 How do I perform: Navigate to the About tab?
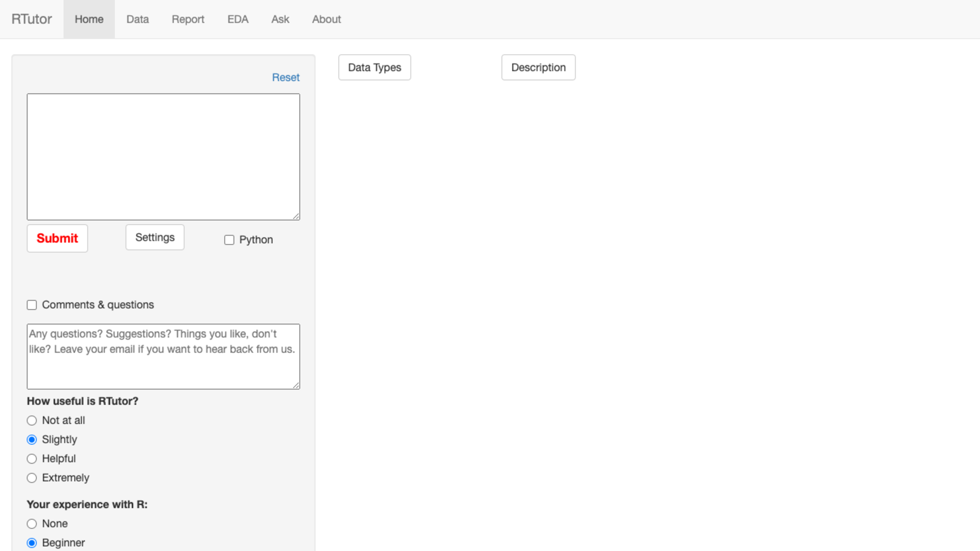326,19
